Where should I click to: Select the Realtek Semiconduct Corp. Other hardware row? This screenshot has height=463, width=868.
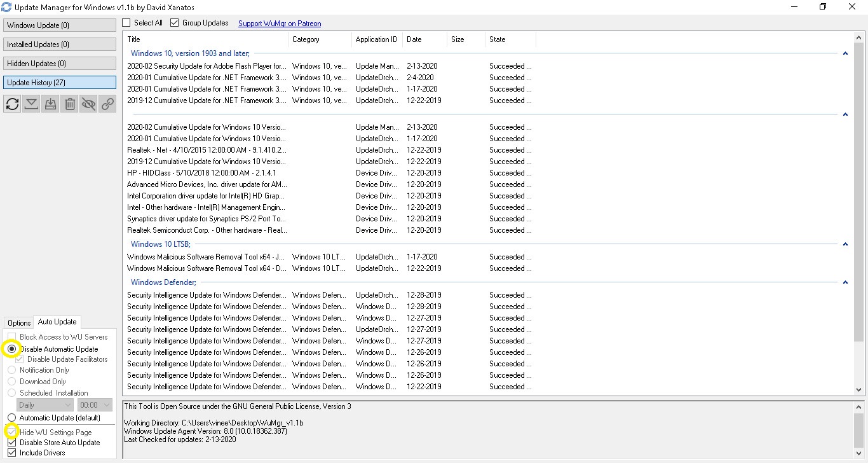tap(329, 230)
